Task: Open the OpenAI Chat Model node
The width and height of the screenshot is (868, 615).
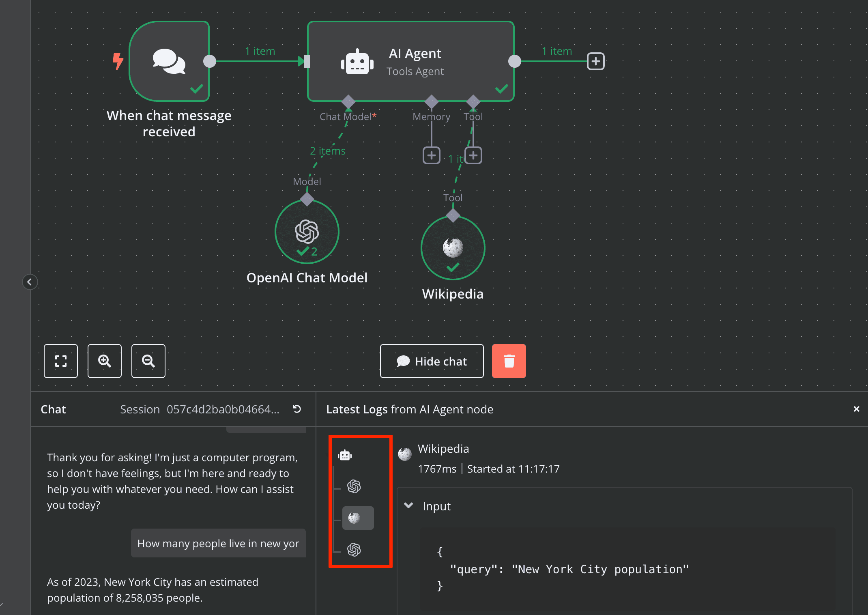Action: pos(307,232)
